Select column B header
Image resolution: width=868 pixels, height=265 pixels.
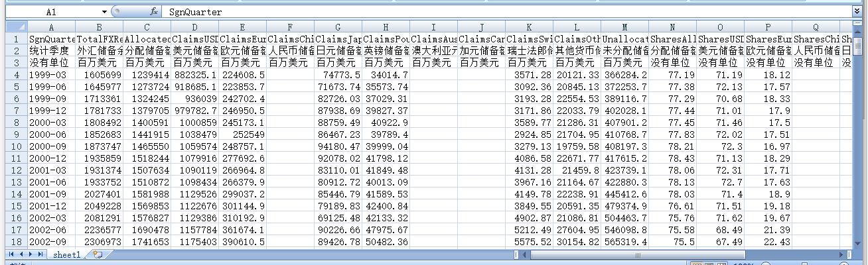[x=100, y=27]
